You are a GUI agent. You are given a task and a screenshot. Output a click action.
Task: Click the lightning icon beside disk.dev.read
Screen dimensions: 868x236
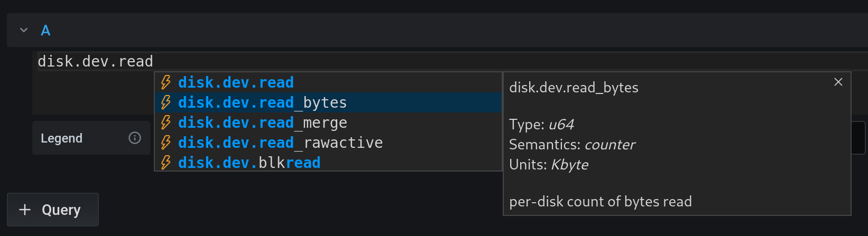[x=166, y=82]
